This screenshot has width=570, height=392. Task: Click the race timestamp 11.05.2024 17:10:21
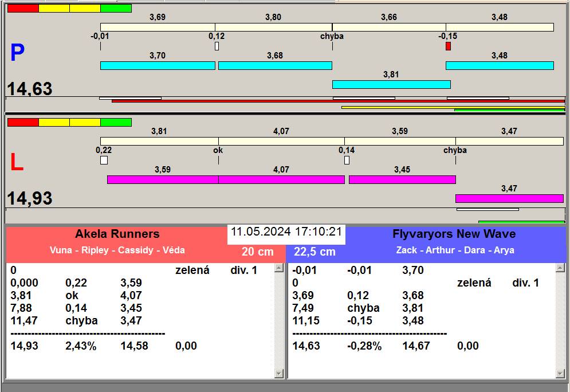click(x=286, y=232)
